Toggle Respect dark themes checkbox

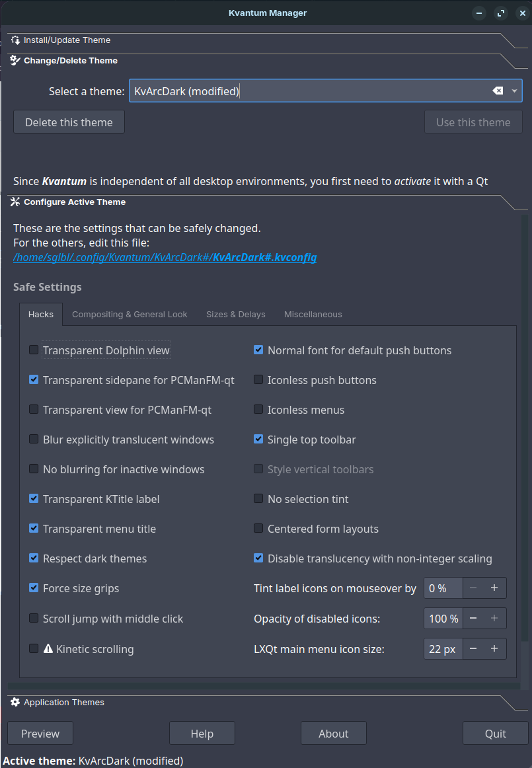coord(34,558)
